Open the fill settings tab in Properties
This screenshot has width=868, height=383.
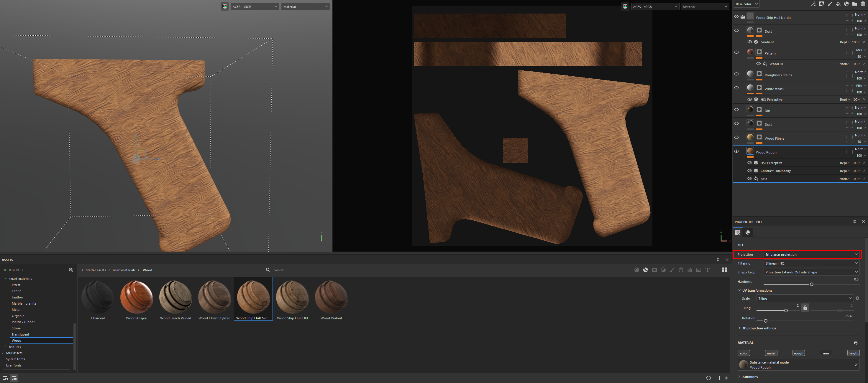[x=738, y=232]
